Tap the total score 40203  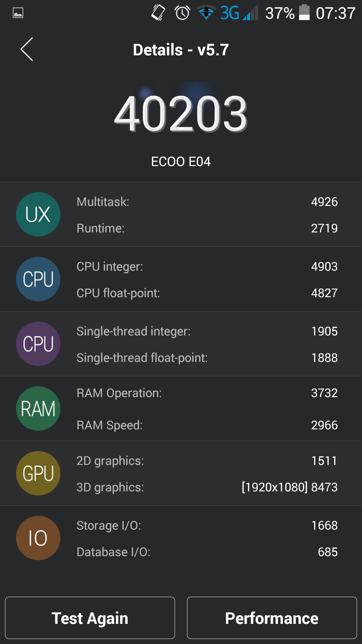tap(181, 114)
